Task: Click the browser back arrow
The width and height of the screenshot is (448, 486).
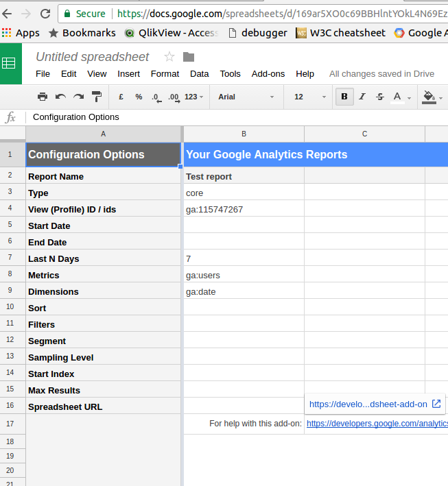Action: (7, 14)
